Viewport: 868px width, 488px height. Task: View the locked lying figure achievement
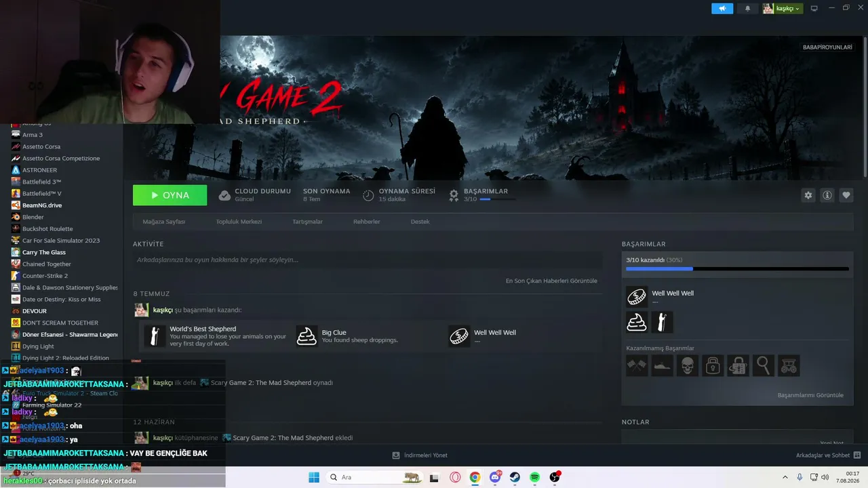(x=662, y=365)
